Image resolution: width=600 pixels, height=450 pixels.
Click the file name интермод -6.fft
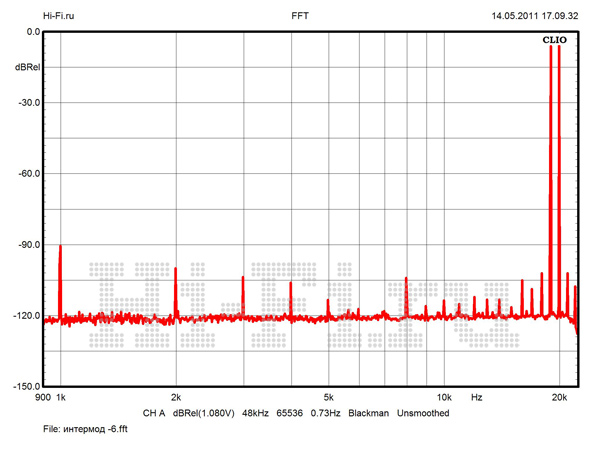(x=104, y=428)
